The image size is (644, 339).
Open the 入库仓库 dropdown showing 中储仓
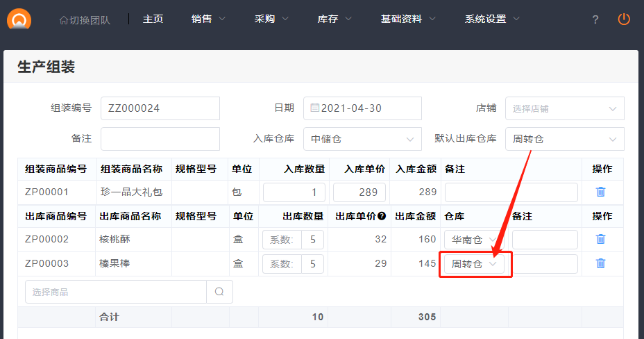(362, 139)
